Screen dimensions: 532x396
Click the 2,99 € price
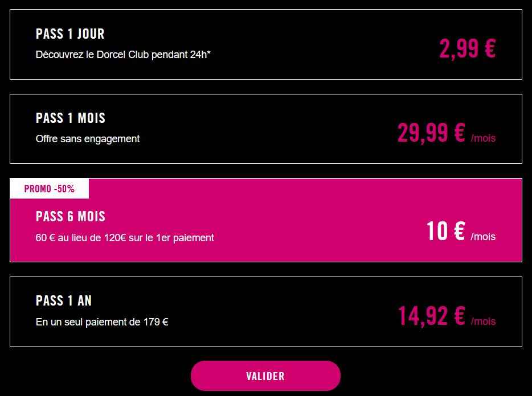click(467, 48)
